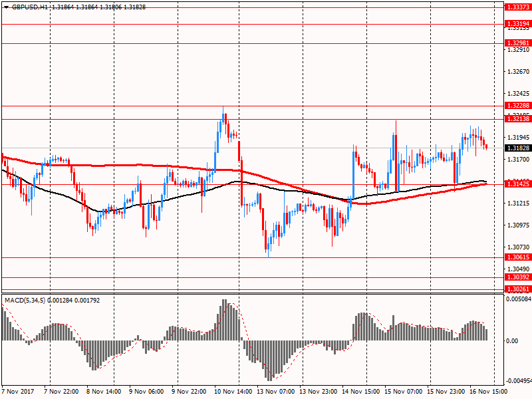Select the 1.32138 red price level label
Image resolution: width=532 pixels, height=399 pixels.
coord(518,119)
